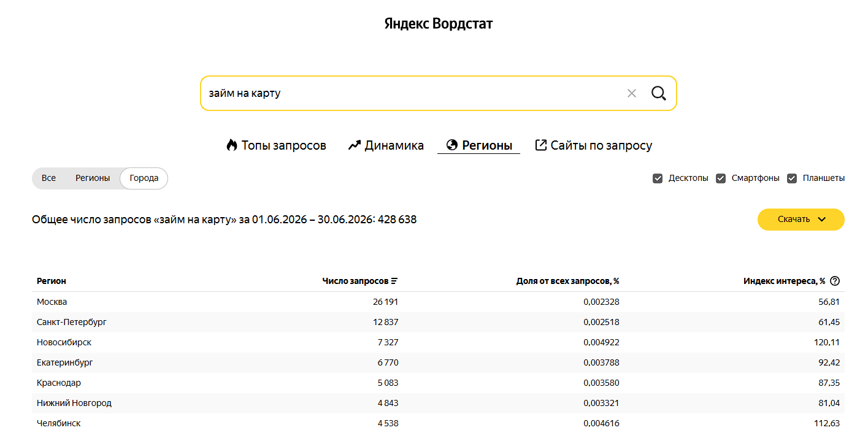This screenshot has height=433, width=868.
Task: Run search with the magnifier icon
Action: [659, 93]
